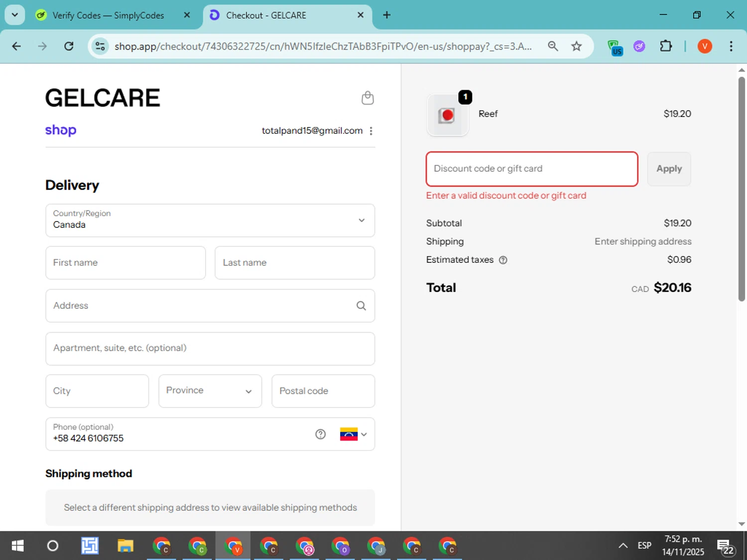
Task: Open the notification center with 22 badge
Action: pyautogui.click(x=726, y=547)
